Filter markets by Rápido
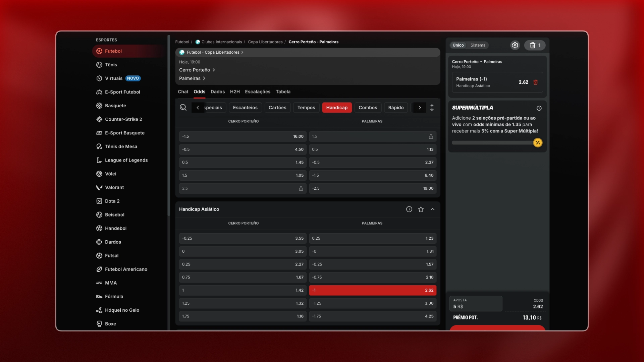The image size is (644, 362). coord(396,108)
